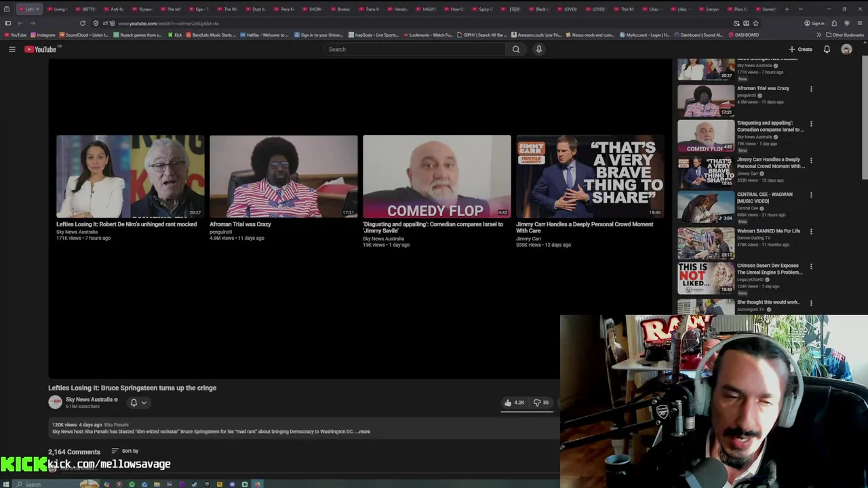This screenshot has width=868, height=488.
Task: Open sidebar 'She thought this would work' title
Action: coord(768,302)
